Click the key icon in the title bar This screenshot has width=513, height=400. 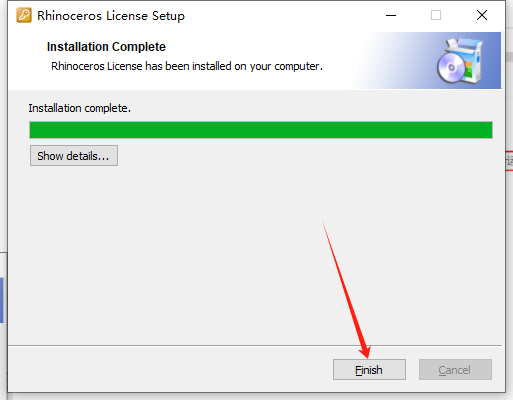coord(24,15)
